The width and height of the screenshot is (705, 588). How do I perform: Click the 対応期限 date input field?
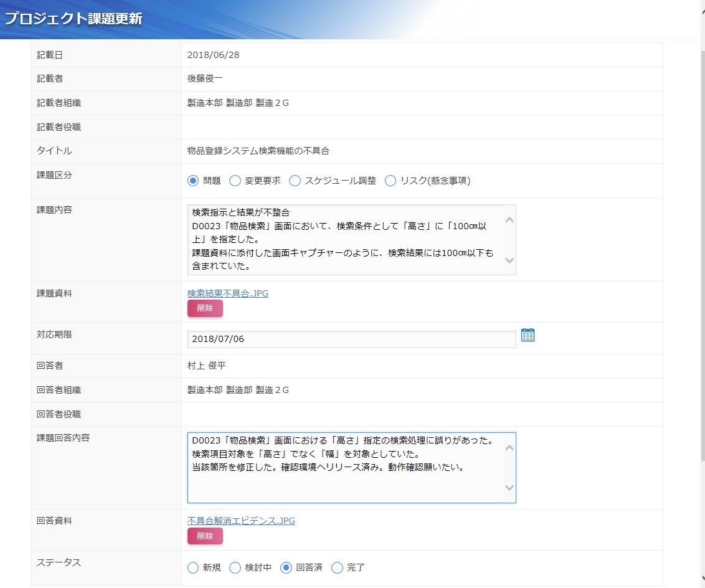point(351,339)
